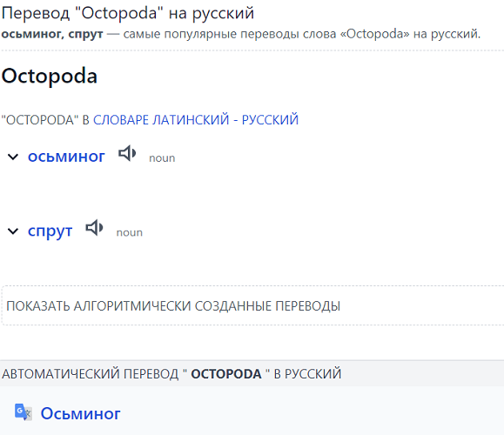Open the осьминог translation link
This screenshot has height=435, width=504.
66,157
